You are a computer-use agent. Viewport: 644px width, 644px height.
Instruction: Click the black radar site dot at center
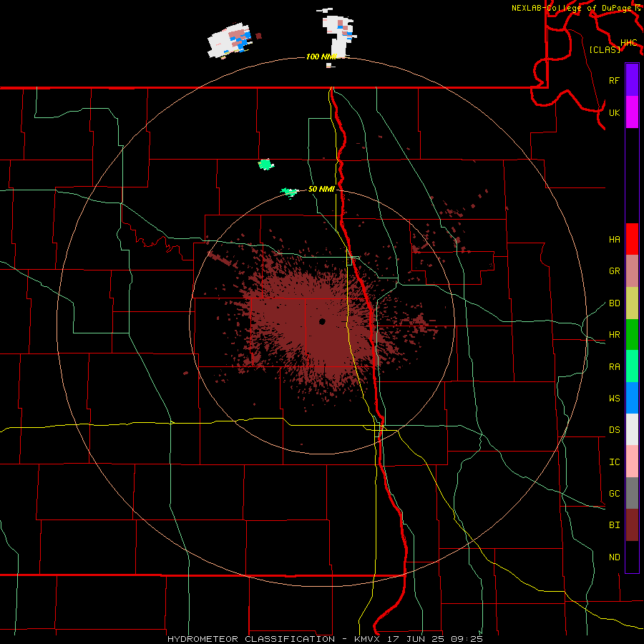tap(322, 321)
